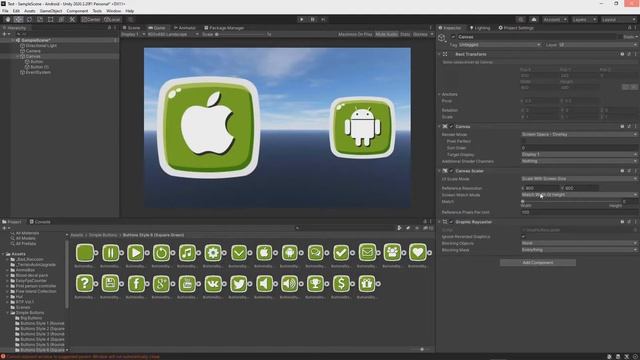This screenshot has height=360, width=640.
Task: Open cloud services icon in top toolbar
Action: (533, 19)
